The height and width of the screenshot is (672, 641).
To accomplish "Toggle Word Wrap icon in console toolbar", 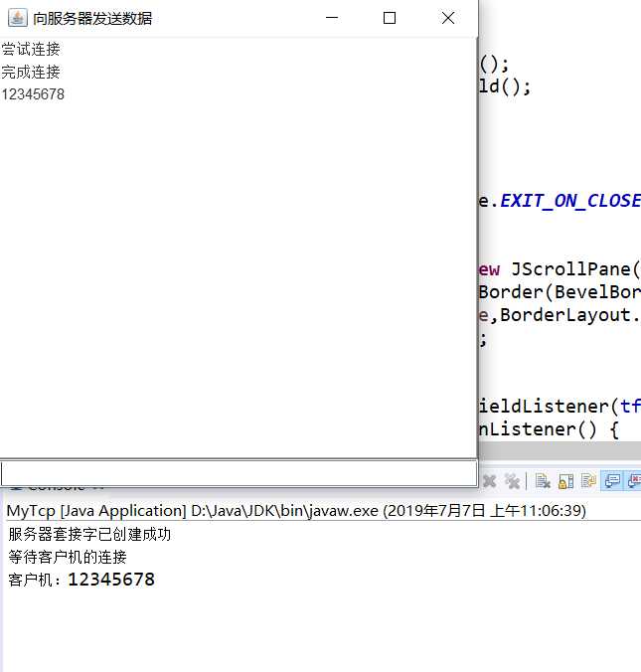I will (588, 481).
